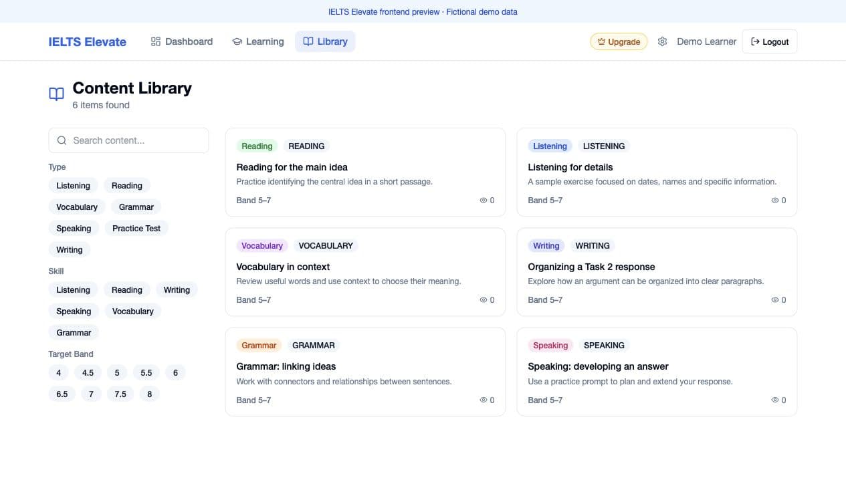Select the Library tab
Screen dimensions: 846x504
325,41
